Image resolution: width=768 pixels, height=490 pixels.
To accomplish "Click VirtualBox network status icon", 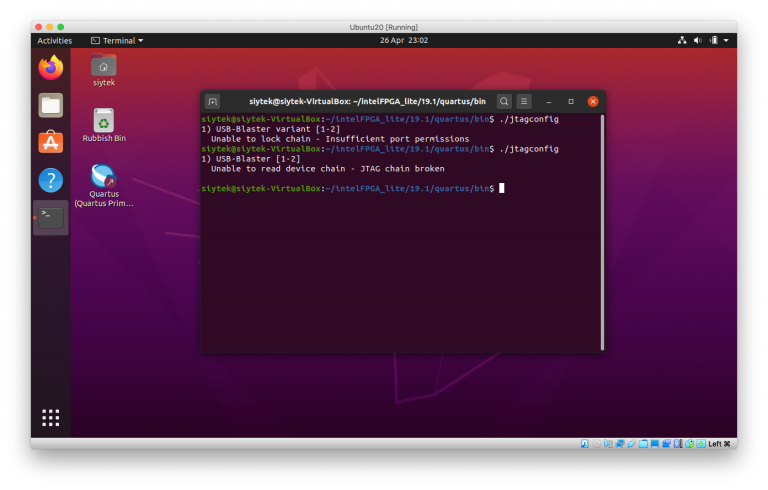I will coord(620,443).
